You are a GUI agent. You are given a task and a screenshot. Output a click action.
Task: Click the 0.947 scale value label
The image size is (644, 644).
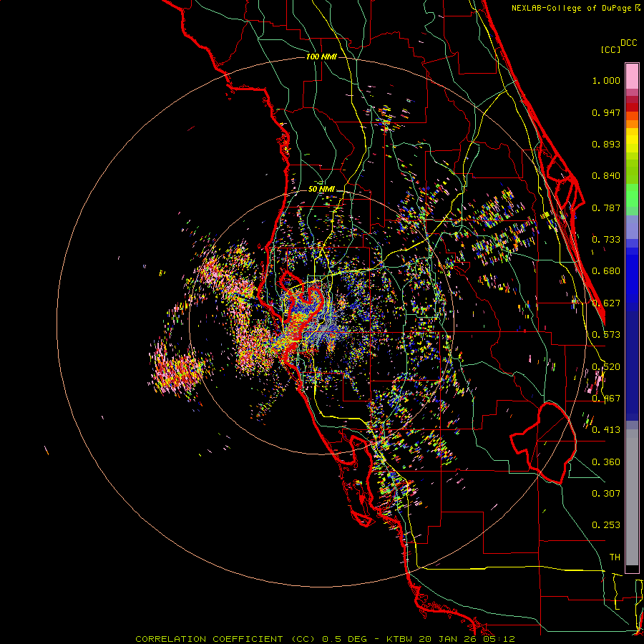[x=606, y=112]
